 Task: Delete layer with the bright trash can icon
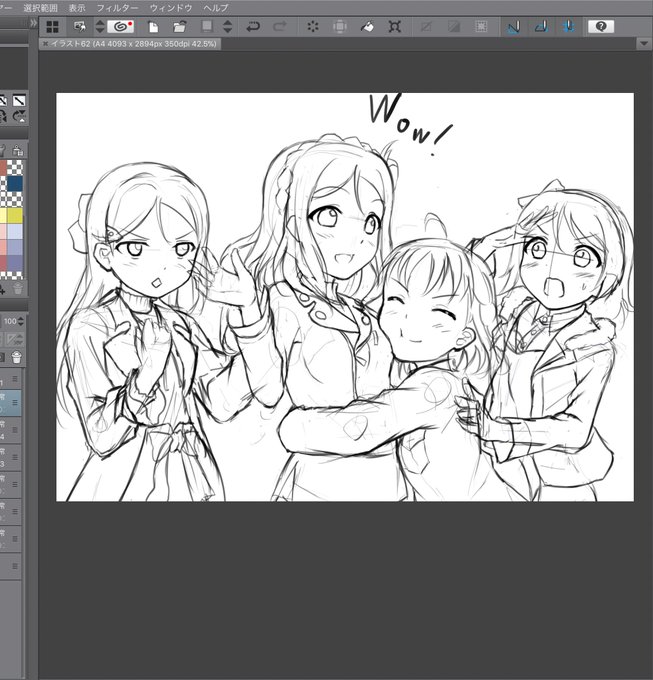pyautogui.click(x=16, y=357)
